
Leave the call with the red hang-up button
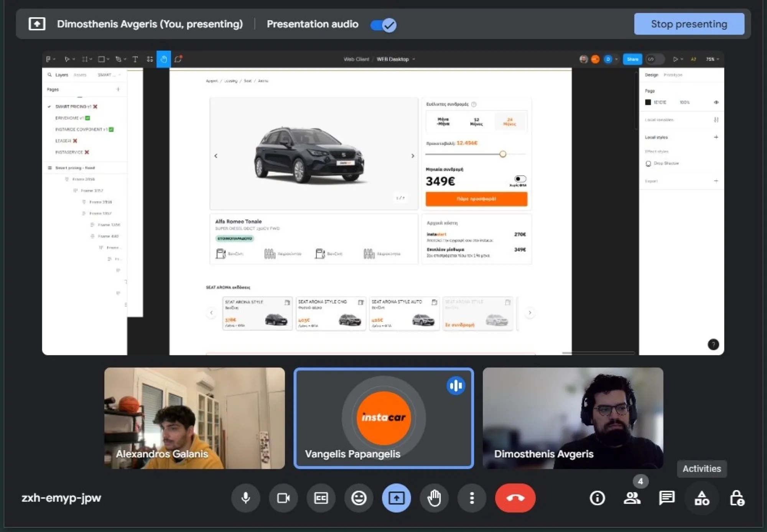[x=515, y=498]
